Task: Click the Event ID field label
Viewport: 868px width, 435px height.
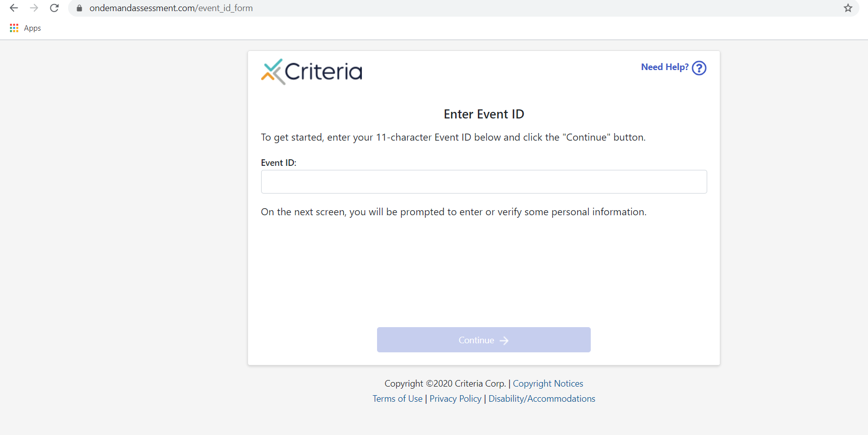Action: [278, 163]
